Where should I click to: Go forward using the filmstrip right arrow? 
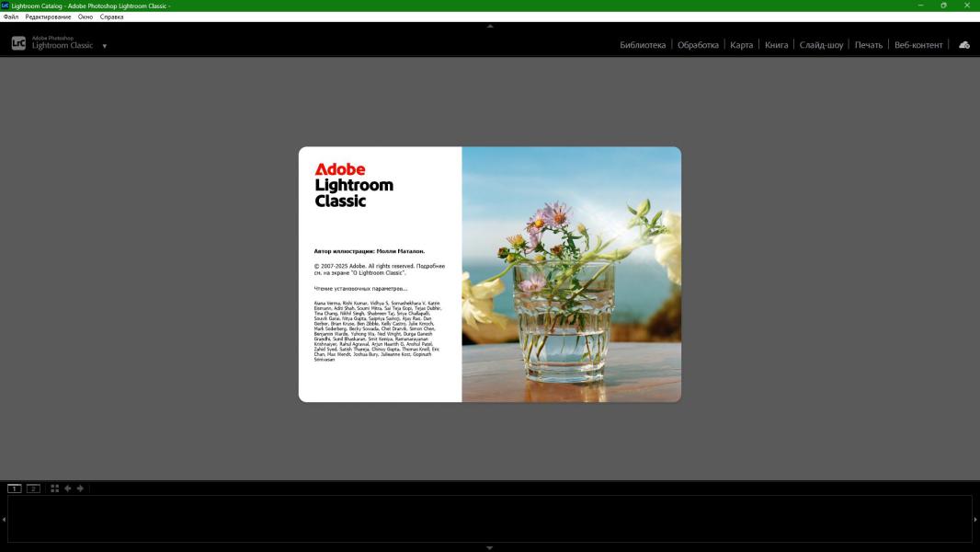tap(81, 489)
